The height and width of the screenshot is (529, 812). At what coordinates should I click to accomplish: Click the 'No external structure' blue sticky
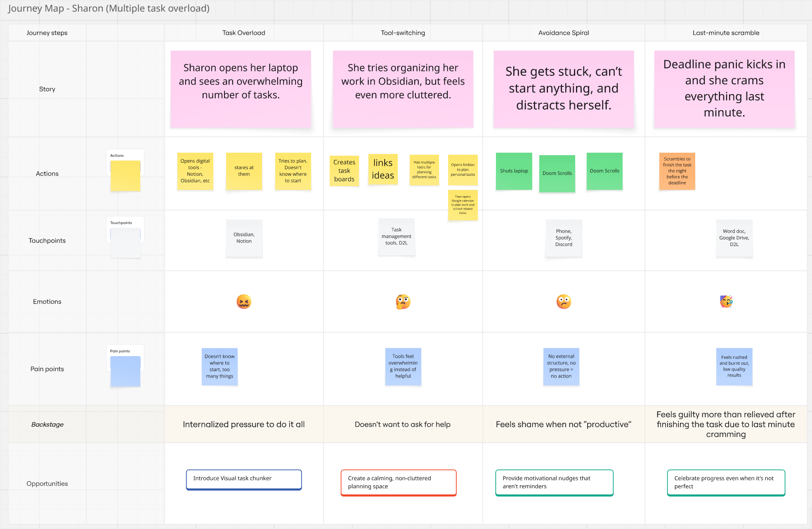[561, 366]
